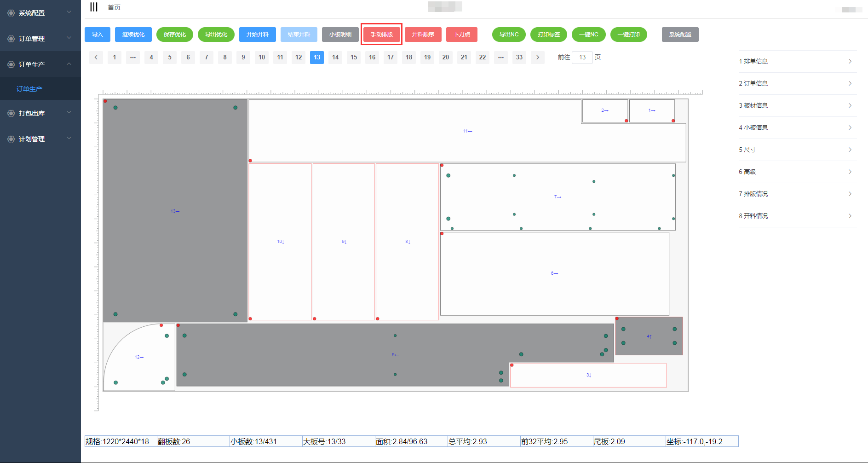This screenshot has height=463, width=868.
Task: Select gray panel 13 in the layout
Action: tap(175, 211)
